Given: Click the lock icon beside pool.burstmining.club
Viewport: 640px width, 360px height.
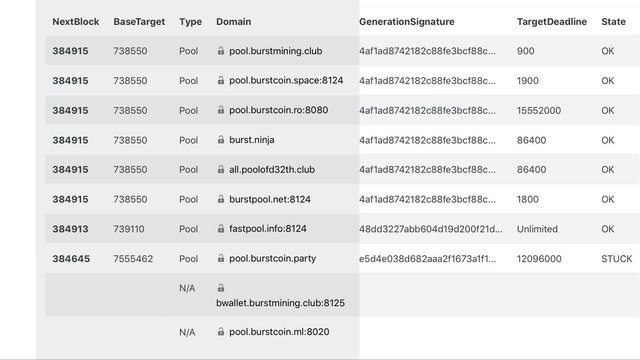Looking at the screenshot, I should pos(221,51).
